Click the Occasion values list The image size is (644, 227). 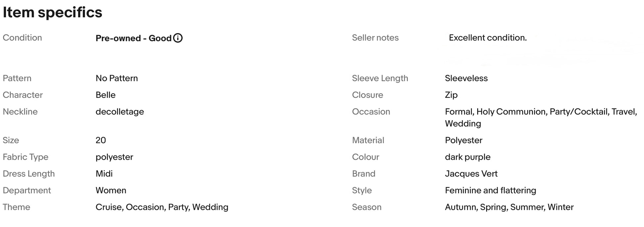[x=541, y=118]
